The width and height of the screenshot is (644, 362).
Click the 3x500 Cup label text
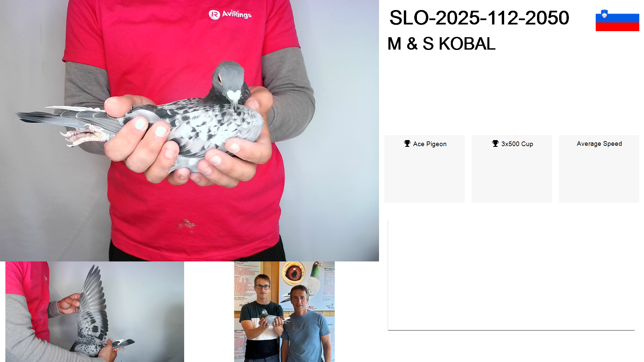517,144
